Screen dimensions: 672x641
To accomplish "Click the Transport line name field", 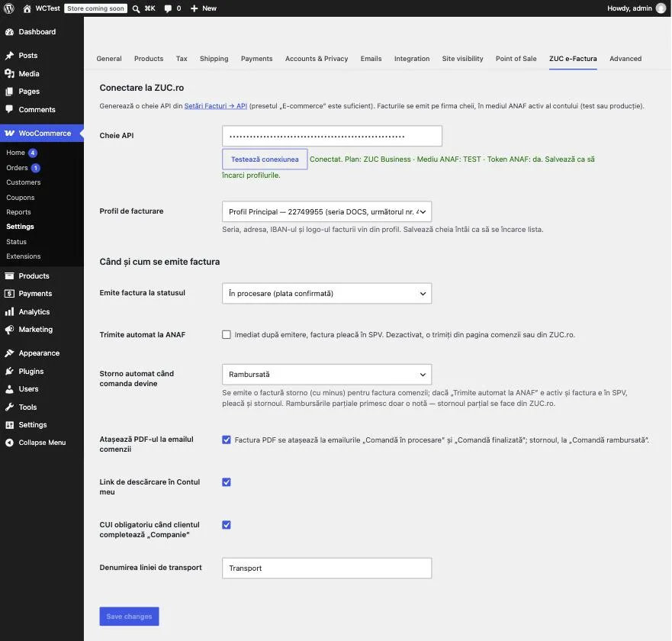I will pyautogui.click(x=326, y=568).
